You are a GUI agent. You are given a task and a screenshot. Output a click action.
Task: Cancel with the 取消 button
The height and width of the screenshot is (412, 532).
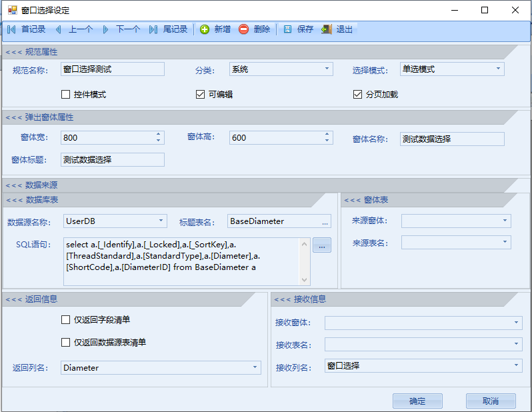[x=491, y=401]
